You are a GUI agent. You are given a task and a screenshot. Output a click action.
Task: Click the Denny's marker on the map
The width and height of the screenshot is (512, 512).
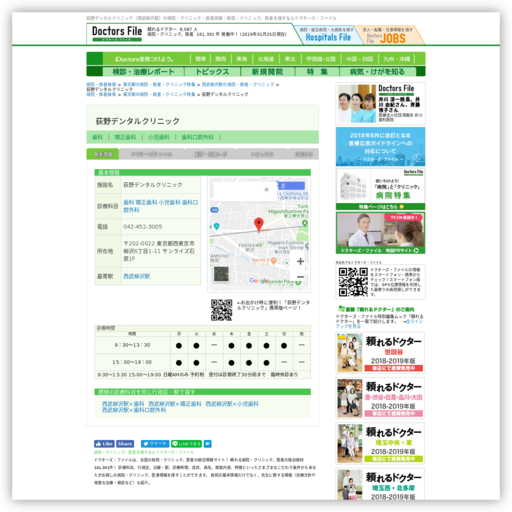274,261
